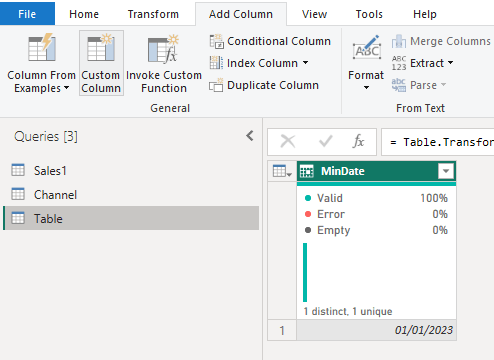Switch to the View ribbon tab
Screen dimensions: 494x360
tap(314, 14)
